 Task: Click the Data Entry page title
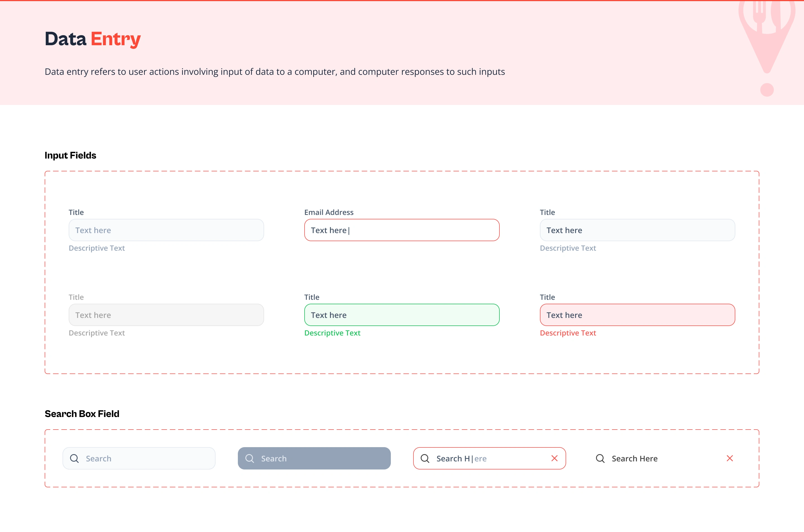tap(93, 39)
